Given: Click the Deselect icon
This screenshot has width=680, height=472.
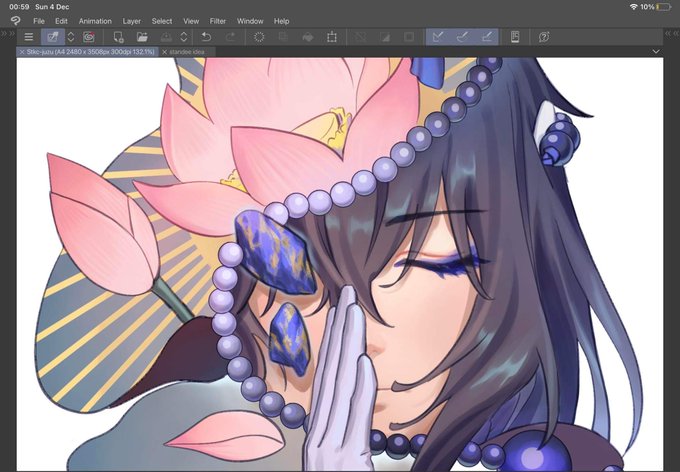Looking at the screenshot, I should pyautogui.click(x=360, y=37).
